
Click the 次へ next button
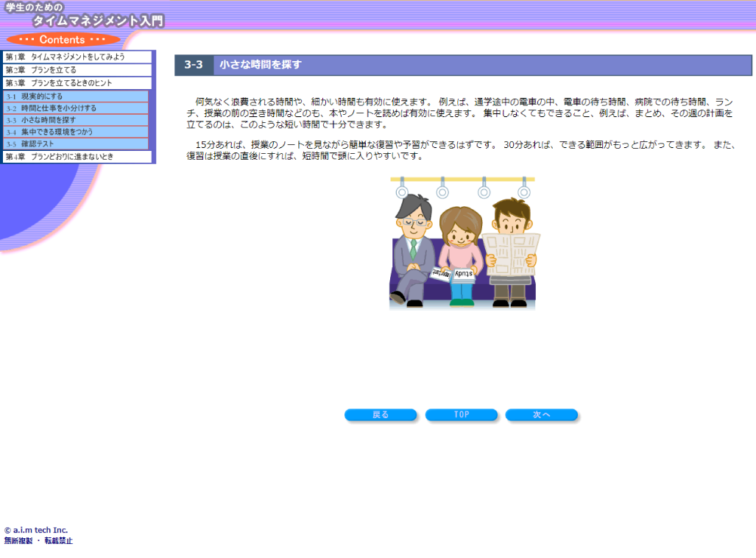(x=542, y=414)
